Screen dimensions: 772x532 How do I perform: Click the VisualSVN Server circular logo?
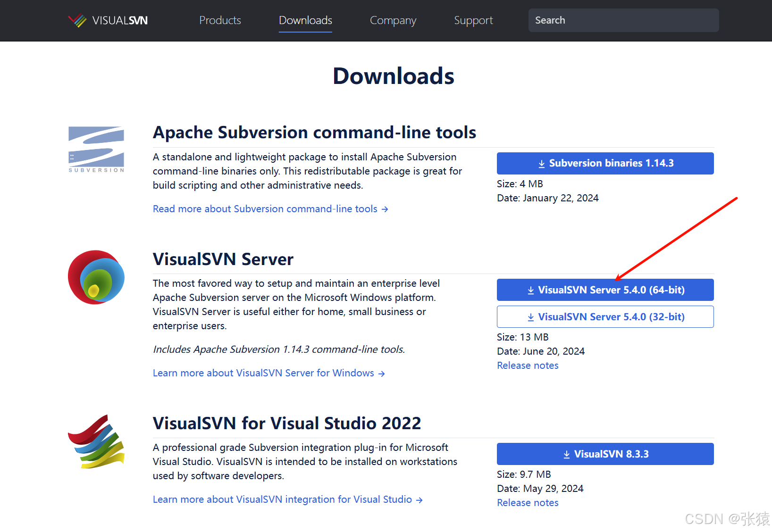pyautogui.click(x=96, y=277)
